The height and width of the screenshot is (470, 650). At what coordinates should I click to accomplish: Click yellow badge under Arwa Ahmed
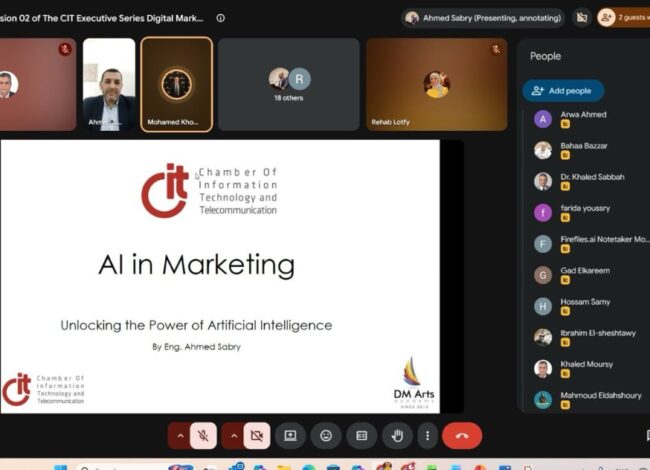tap(565, 124)
